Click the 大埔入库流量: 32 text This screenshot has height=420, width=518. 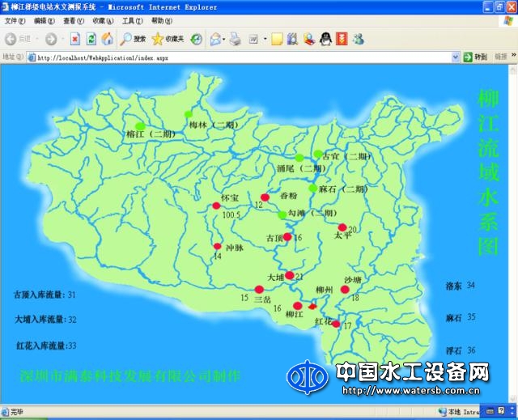point(45,320)
